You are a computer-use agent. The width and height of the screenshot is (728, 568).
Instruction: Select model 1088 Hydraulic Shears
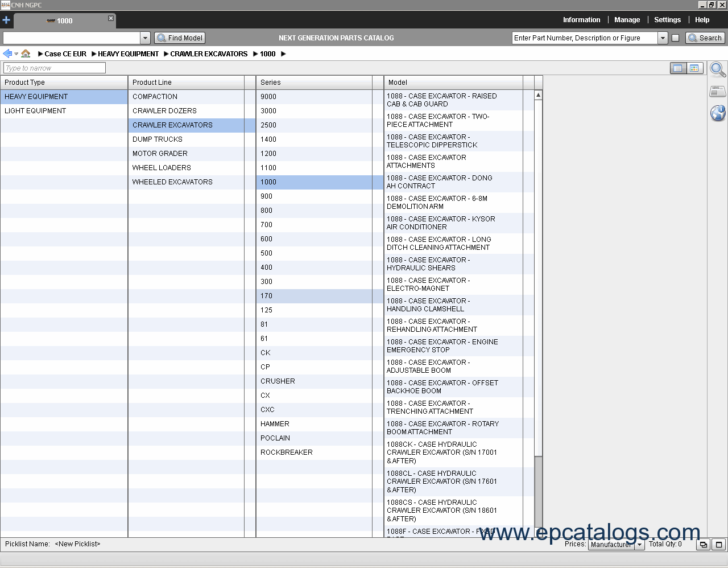[x=459, y=264]
